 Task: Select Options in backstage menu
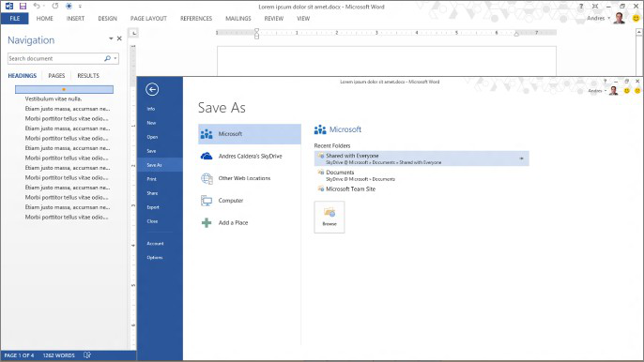[154, 257]
